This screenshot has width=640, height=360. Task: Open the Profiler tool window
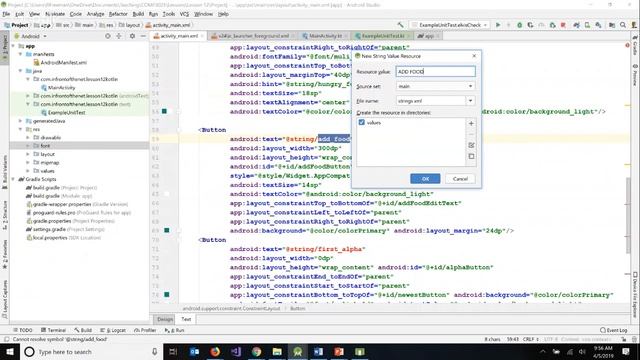145,330
